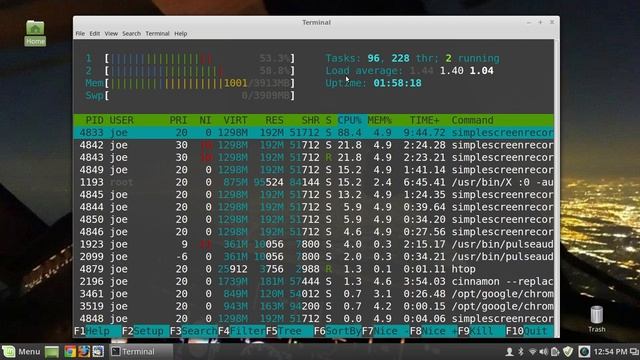
Task: Open the update manager shield icon
Action: pyautogui.click(x=568, y=351)
